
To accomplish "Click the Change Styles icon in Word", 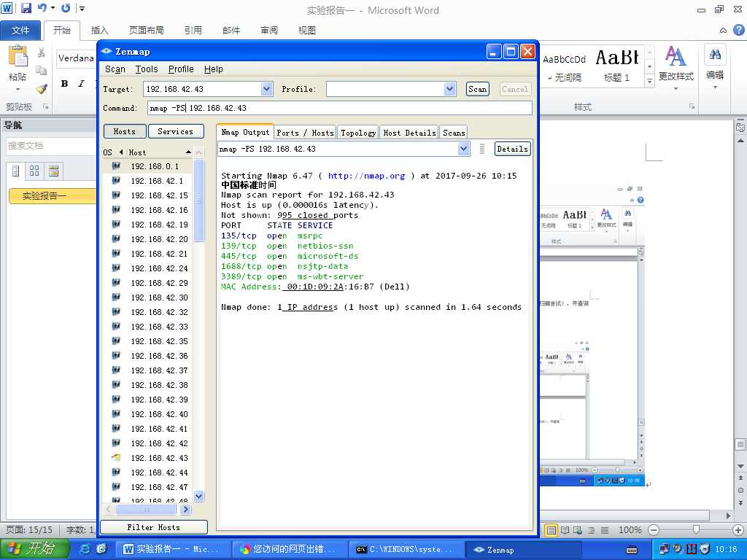I will tap(675, 57).
